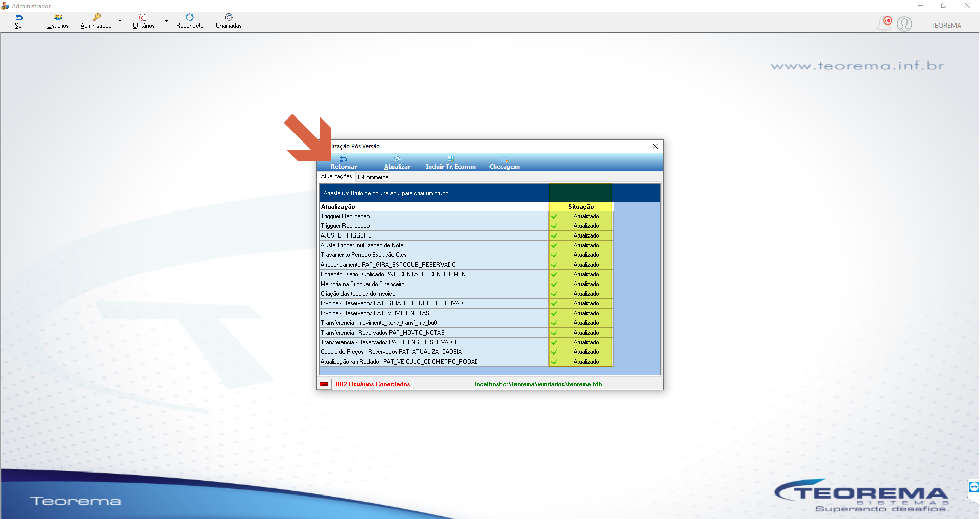Switch to the E-Commerce tab
Viewport: 980px width, 519px height.
373,177
